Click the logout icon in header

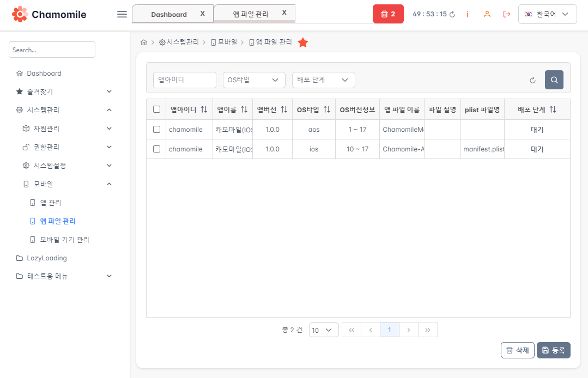506,14
